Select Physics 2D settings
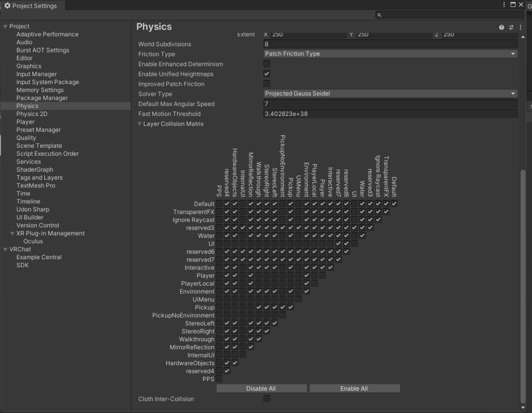532x413 pixels. (32, 114)
